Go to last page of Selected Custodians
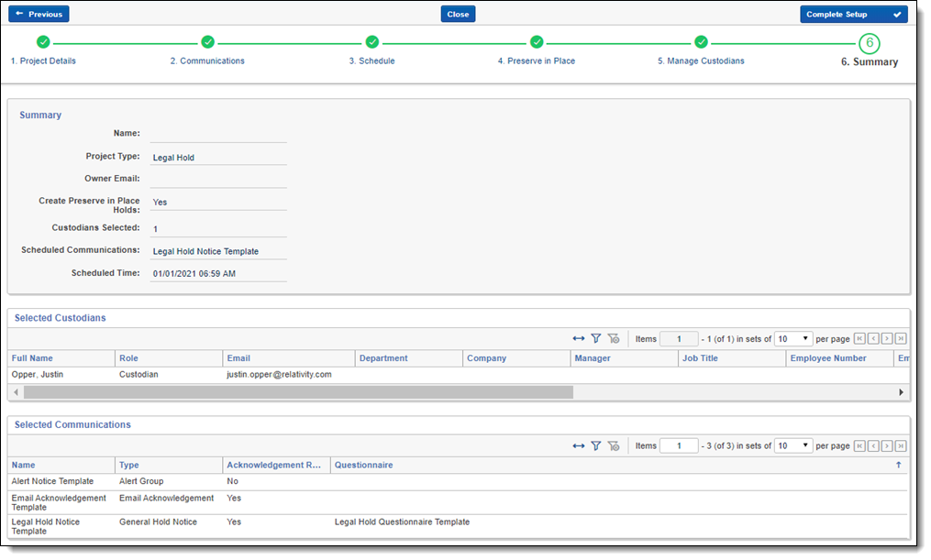This screenshot has height=560, width=931. (901, 339)
